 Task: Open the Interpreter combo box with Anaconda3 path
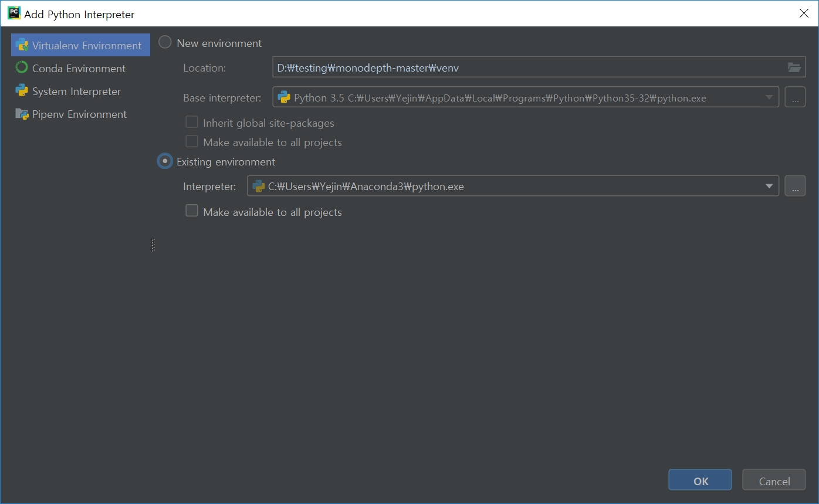coord(513,186)
